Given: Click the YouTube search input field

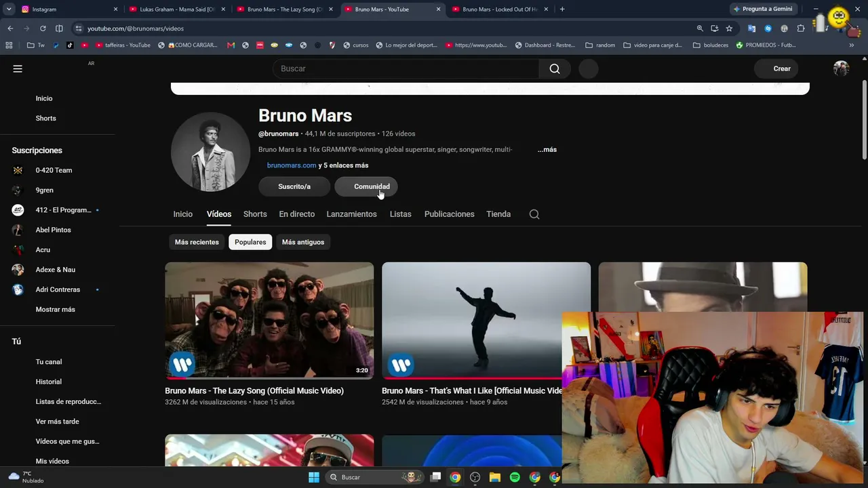Looking at the screenshot, I should [406, 68].
